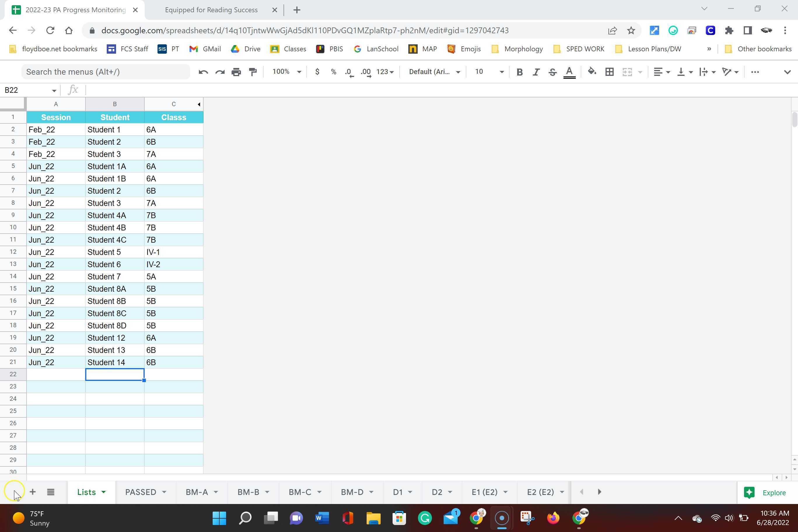Open the fill color tool

(x=591, y=71)
